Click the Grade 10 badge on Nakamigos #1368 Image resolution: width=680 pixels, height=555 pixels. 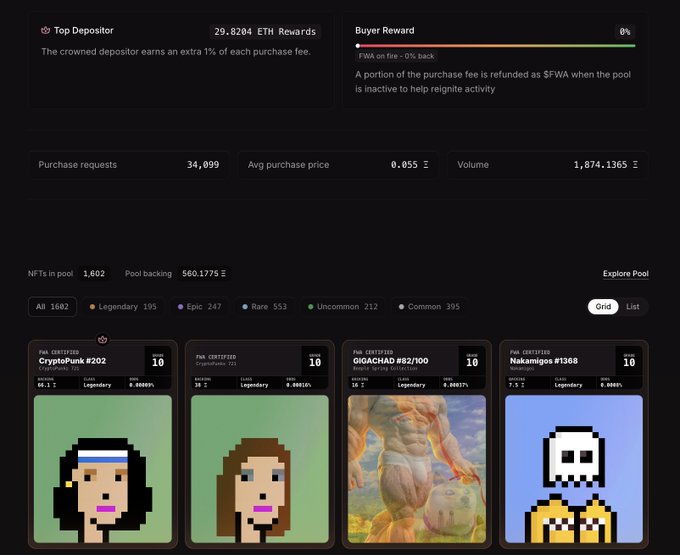tap(629, 360)
